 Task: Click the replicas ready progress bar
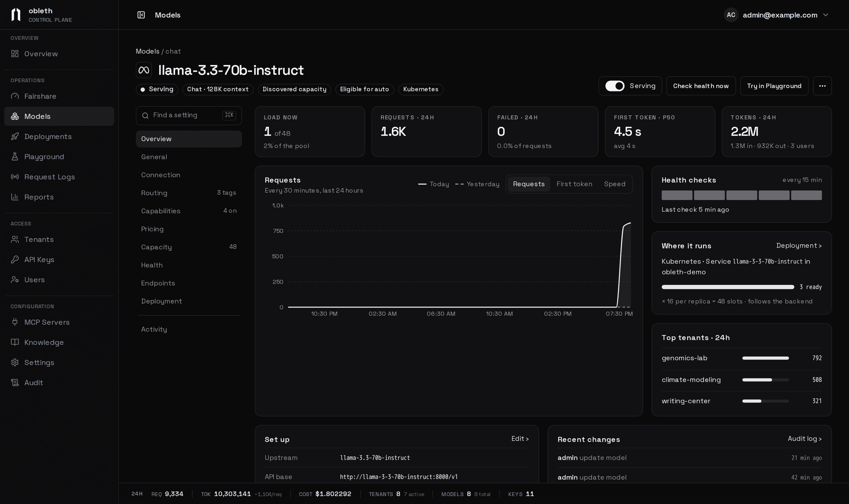tap(728, 287)
